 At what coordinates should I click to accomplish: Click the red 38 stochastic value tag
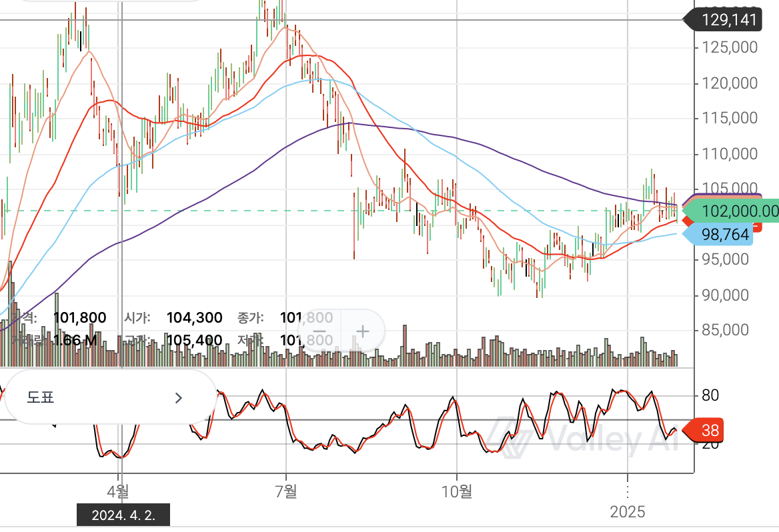coord(711,431)
